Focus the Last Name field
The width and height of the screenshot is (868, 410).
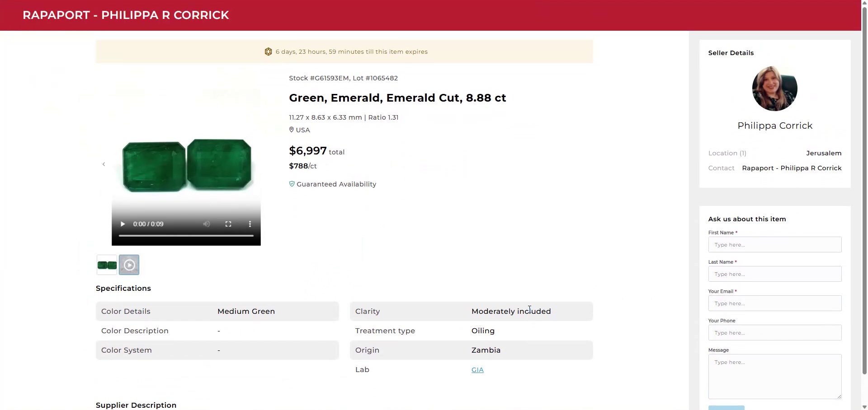point(774,274)
